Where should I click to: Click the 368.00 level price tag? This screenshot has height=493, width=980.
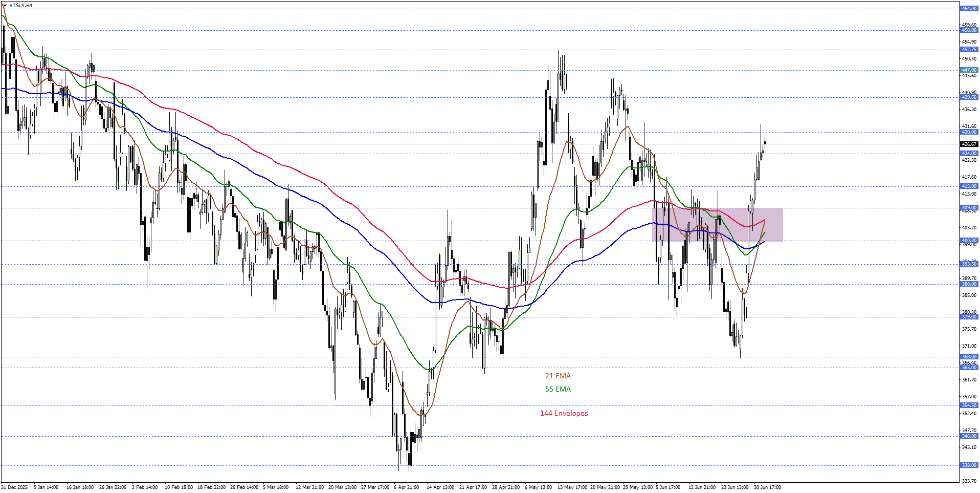click(x=969, y=357)
